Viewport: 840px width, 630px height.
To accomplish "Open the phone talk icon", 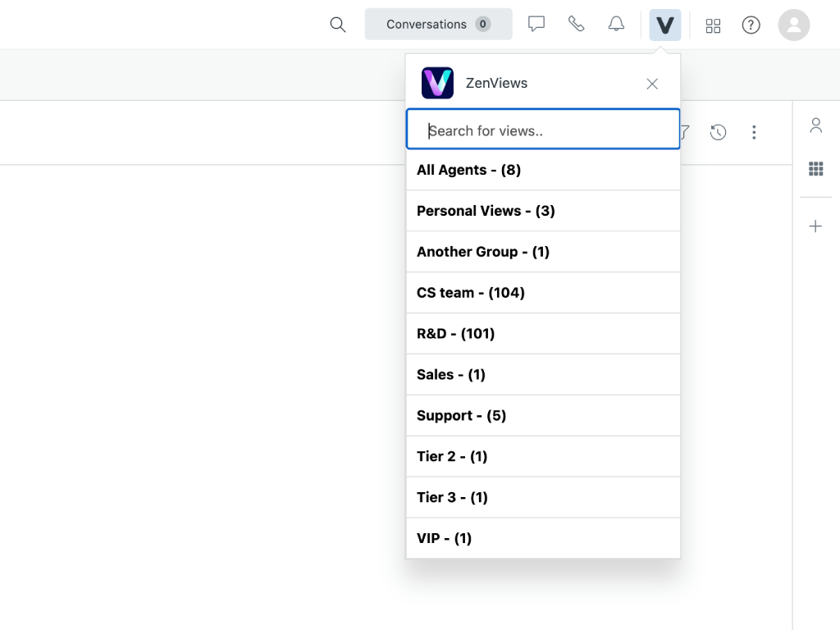I will click(x=577, y=25).
